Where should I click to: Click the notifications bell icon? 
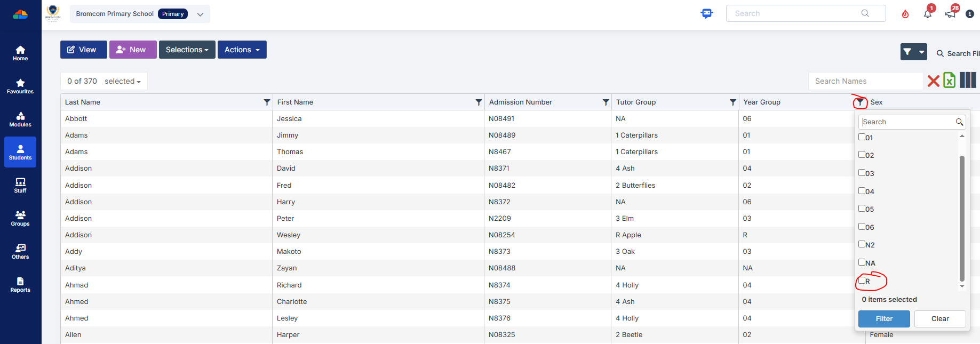928,14
